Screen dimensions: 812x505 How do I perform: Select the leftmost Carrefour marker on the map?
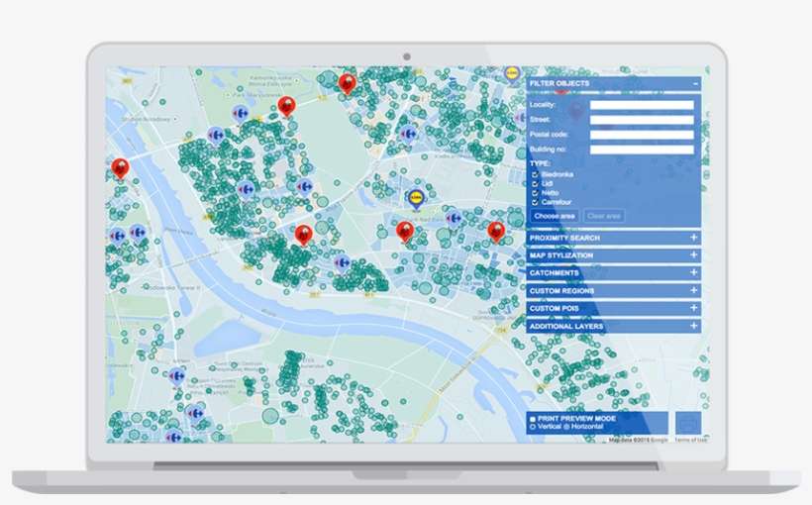pos(118,237)
